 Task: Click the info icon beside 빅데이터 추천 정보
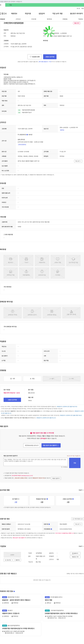14,591
